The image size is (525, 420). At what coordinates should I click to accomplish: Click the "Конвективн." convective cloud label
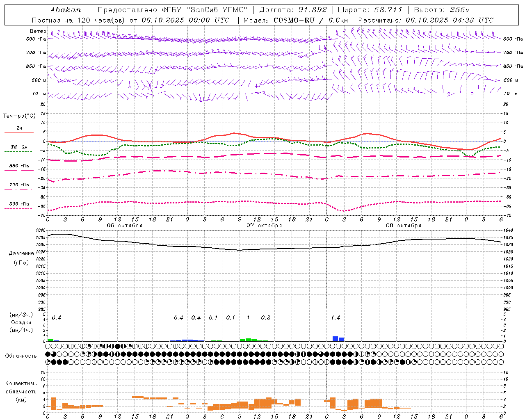(x=21, y=383)
